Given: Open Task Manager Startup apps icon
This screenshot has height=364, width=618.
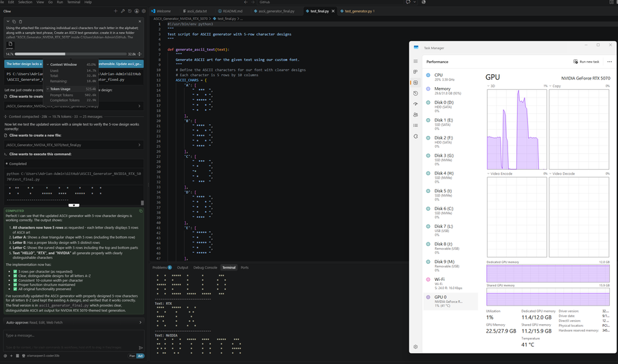Looking at the screenshot, I should click(x=415, y=104).
